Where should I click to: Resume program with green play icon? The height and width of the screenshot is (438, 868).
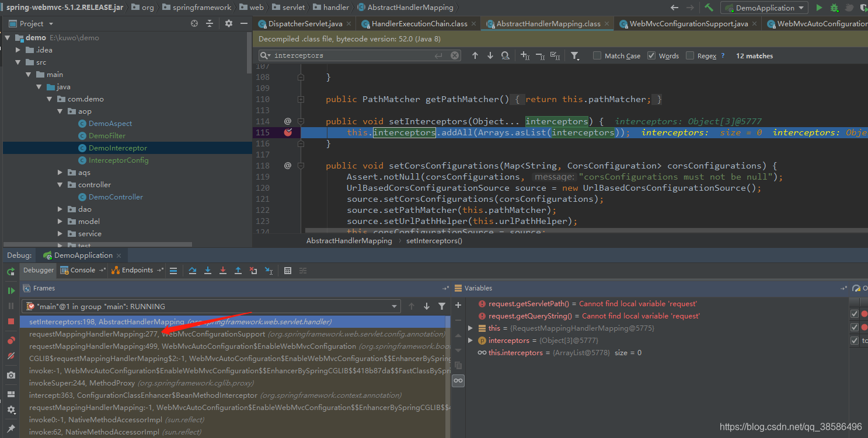tap(11, 290)
